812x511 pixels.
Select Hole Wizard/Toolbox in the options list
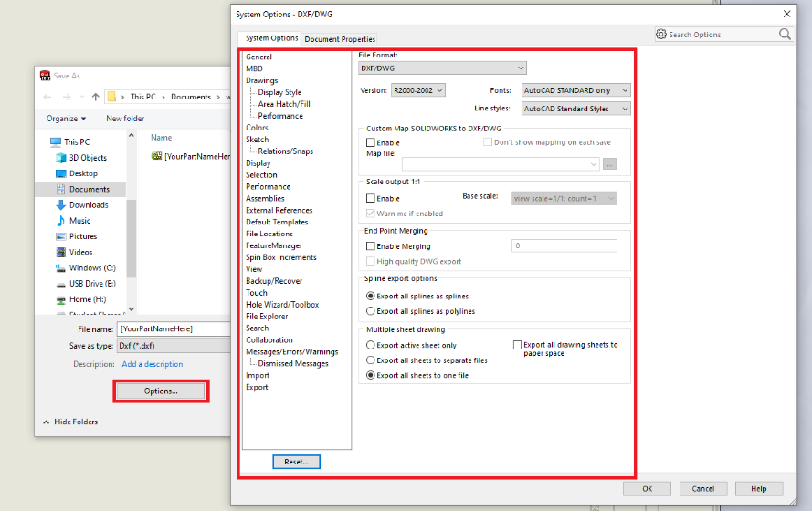(282, 305)
